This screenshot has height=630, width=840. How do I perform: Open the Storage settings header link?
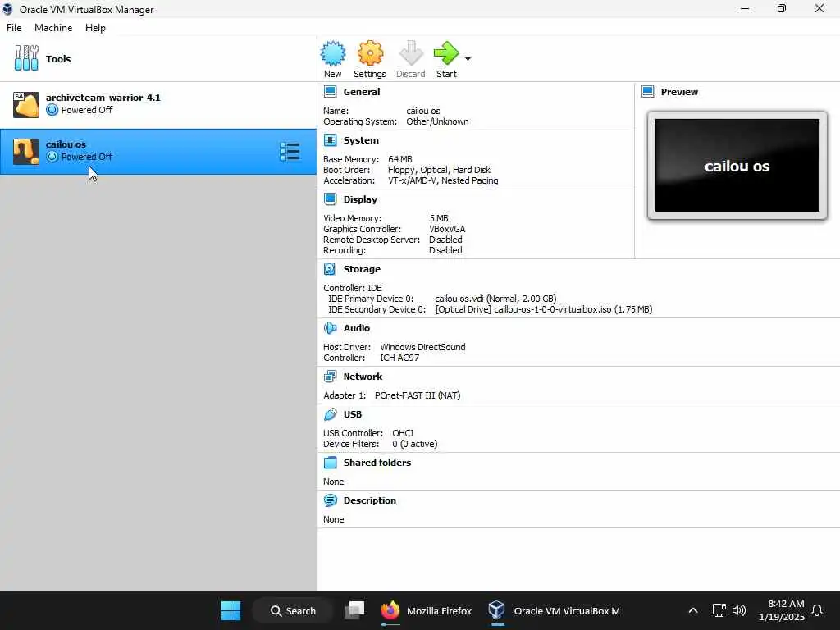tap(362, 269)
